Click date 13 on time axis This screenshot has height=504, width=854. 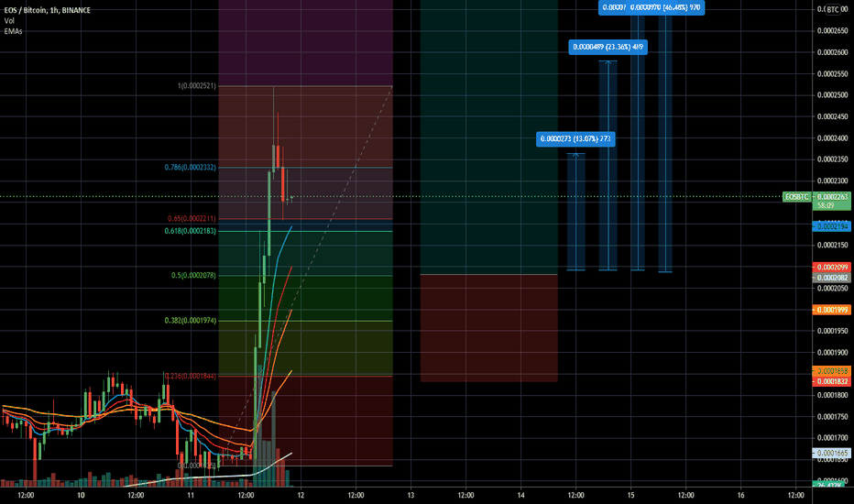(x=411, y=495)
